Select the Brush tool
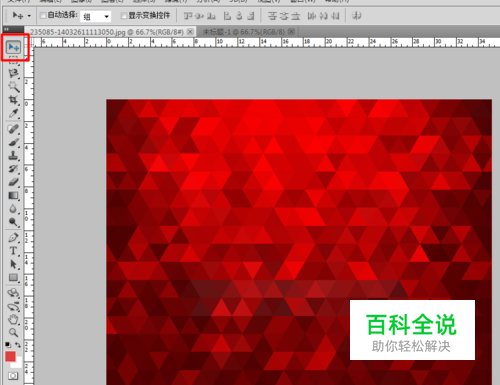This screenshot has width=500, height=385. 13,142
